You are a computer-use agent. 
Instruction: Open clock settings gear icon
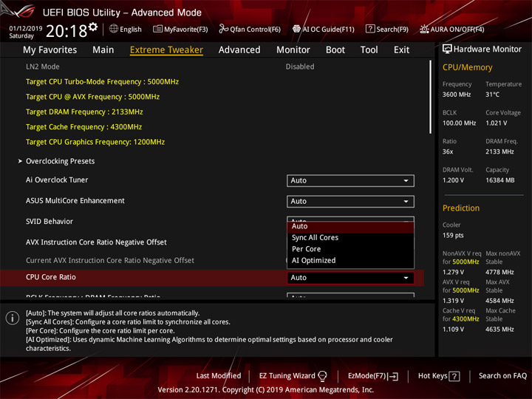click(93, 27)
